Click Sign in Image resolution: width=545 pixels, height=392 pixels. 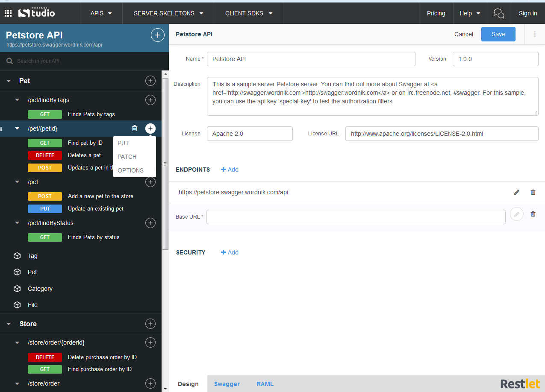coord(528,13)
